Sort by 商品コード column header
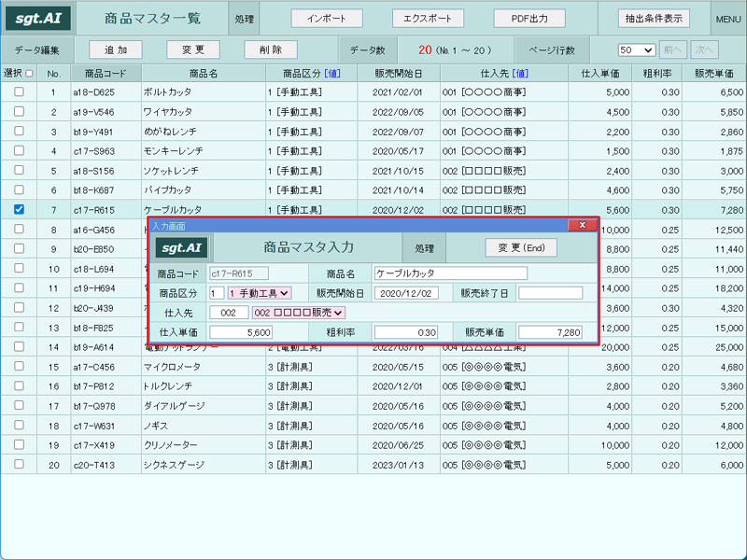The height and width of the screenshot is (560, 747). click(x=106, y=74)
